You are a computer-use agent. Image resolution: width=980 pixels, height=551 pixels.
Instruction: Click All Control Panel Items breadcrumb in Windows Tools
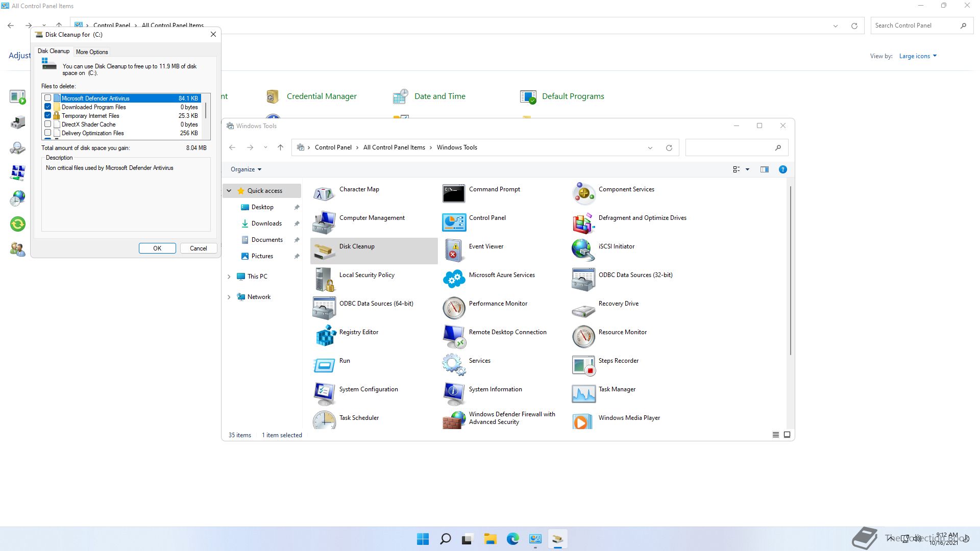[394, 147]
